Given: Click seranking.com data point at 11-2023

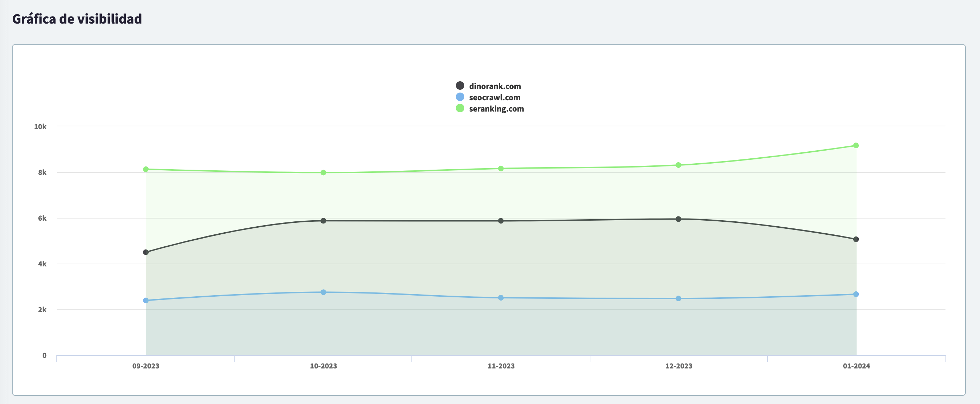Looking at the screenshot, I should tap(501, 168).
